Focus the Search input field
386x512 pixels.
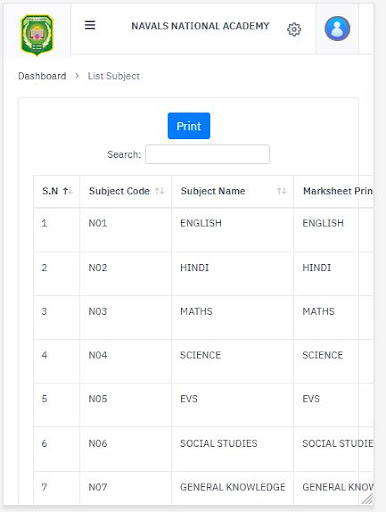pos(207,154)
